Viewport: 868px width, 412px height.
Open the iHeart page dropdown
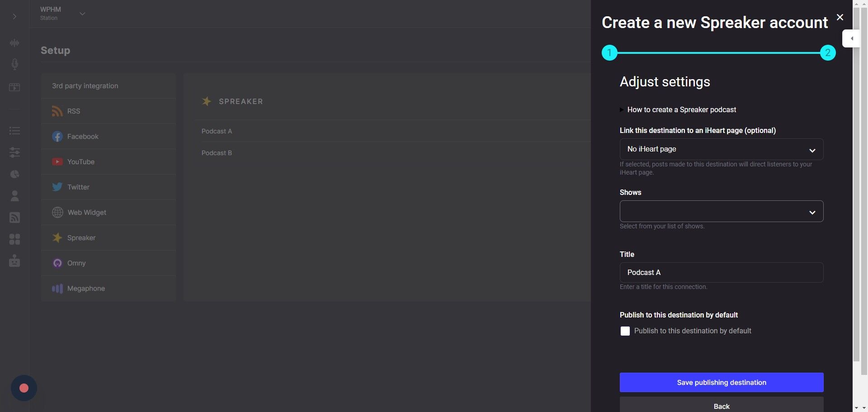pos(722,149)
